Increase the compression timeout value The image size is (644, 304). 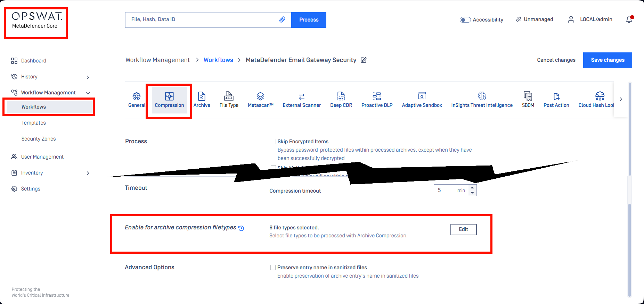point(472,188)
